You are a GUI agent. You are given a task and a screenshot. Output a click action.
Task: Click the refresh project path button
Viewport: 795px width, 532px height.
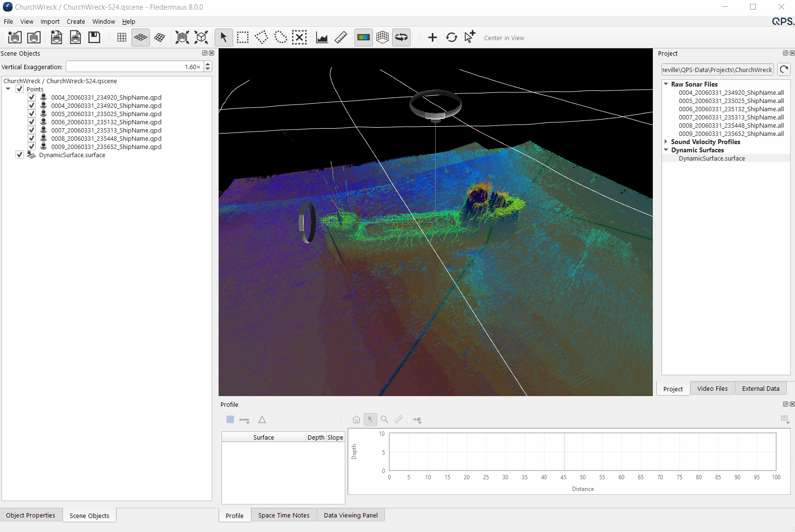pos(784,70)
